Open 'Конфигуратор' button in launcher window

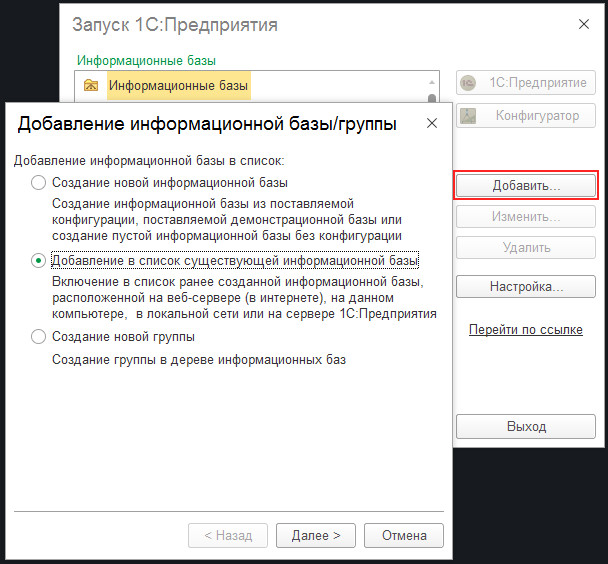[x=526, y=116]
